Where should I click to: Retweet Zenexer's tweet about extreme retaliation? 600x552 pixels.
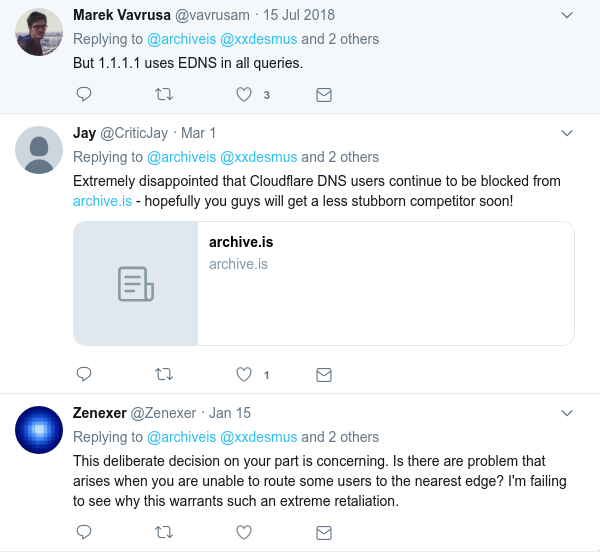coord(164,532)
